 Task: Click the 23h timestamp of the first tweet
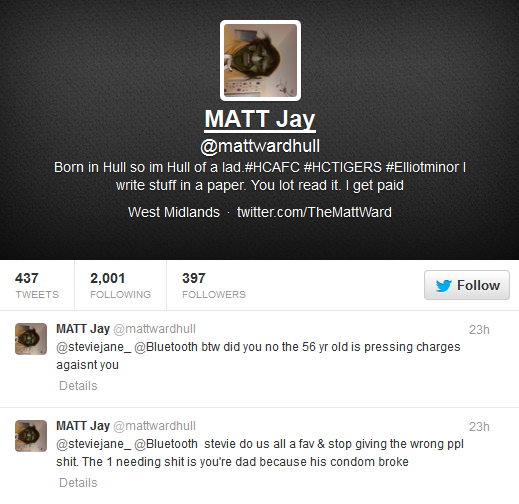pyautogui.click(x=479, y=330)
